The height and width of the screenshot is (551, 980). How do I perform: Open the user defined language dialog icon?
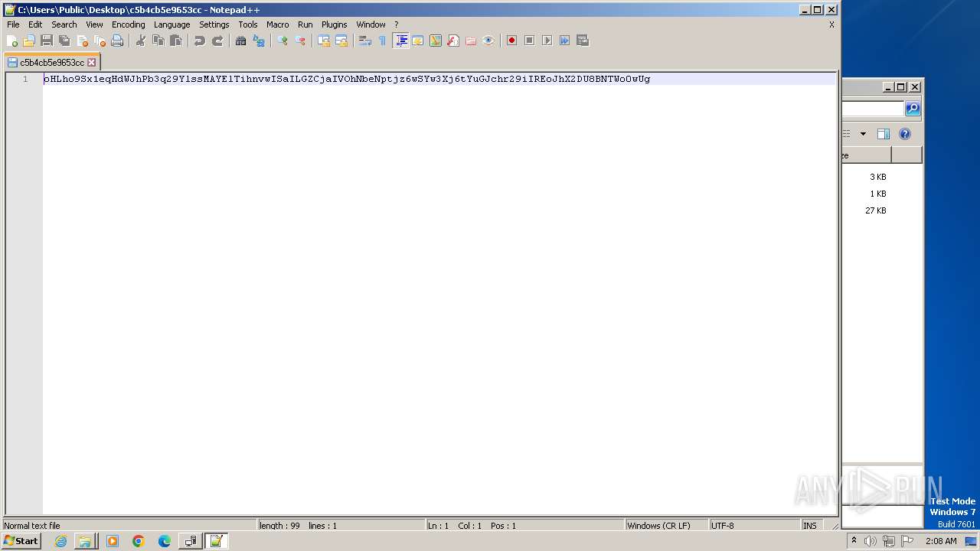click(418, 41)
